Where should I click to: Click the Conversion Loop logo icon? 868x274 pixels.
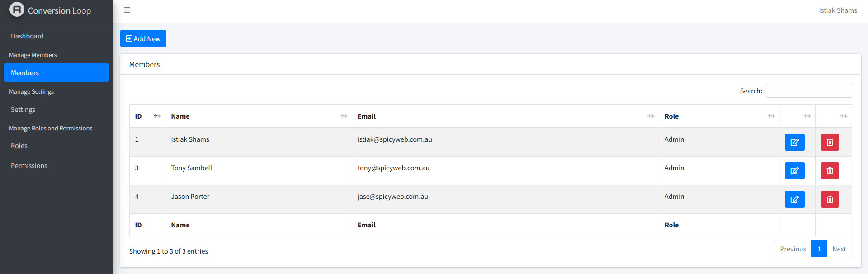[17, 10]
